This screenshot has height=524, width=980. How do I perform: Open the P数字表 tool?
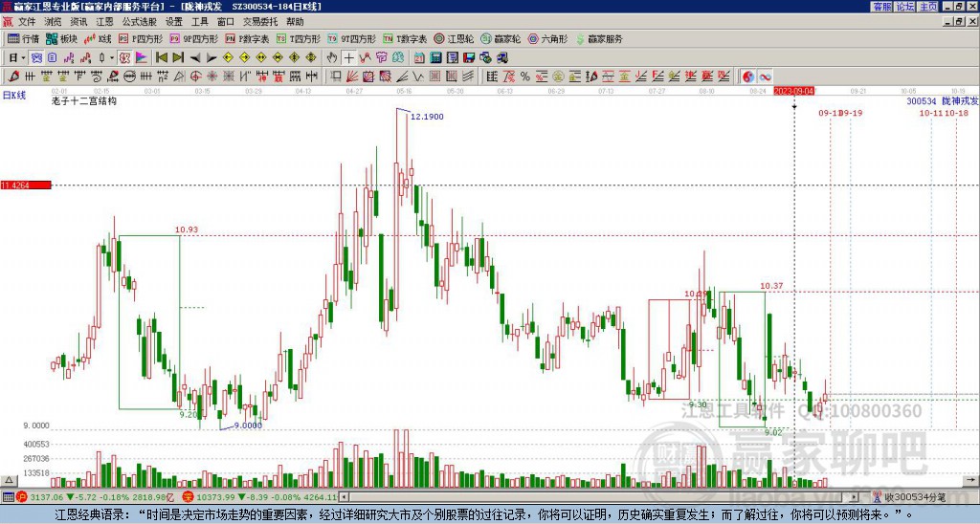tap(248, 38)
